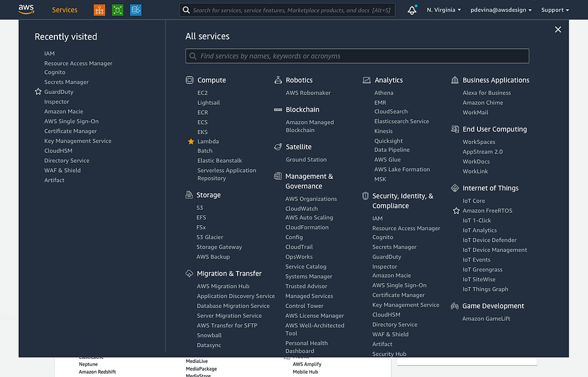Click the Security, Identity, & Compliance shield icon
Image resolution: width=588 pixels, height=377 pixels.
[365, 196]
